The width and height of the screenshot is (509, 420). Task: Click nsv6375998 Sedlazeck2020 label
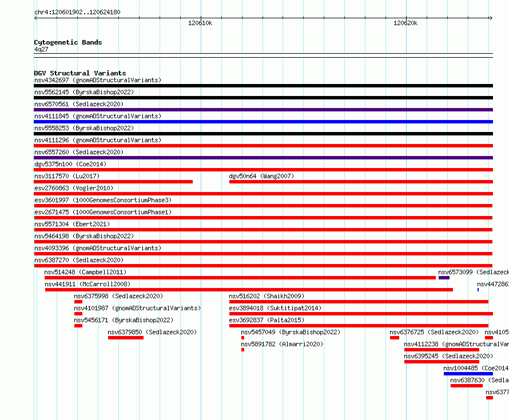[x=118, y=296]
